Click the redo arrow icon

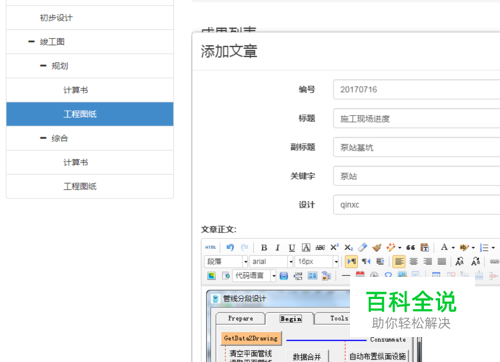click(244, 248)
